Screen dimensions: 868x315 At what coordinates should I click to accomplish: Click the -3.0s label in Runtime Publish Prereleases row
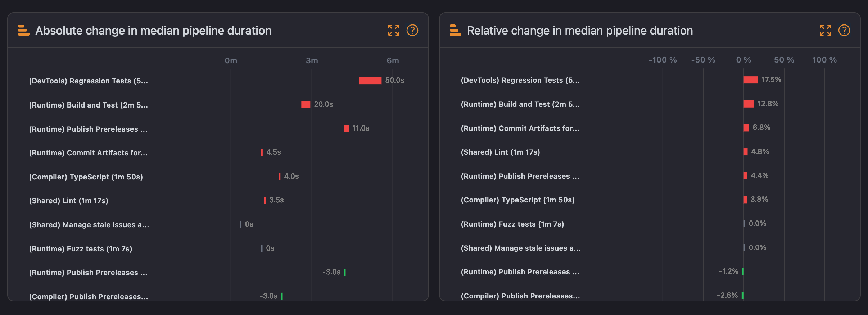click(331, 272)
